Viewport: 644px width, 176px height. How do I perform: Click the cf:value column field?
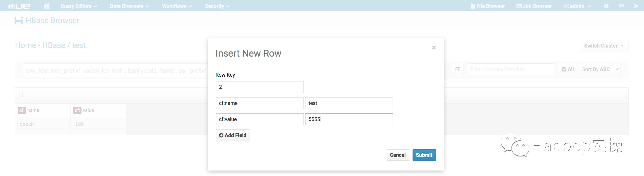pyautogui.click(x=259, y=119)
